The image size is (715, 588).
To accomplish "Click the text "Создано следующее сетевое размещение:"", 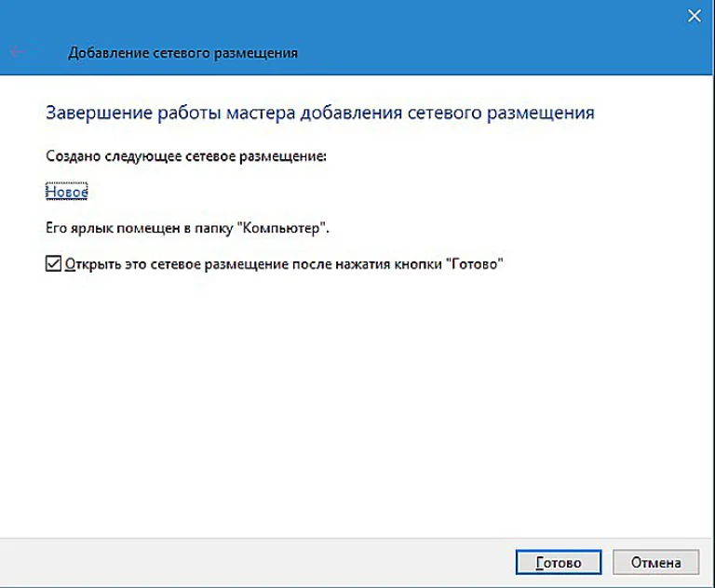I will (186, 156).
